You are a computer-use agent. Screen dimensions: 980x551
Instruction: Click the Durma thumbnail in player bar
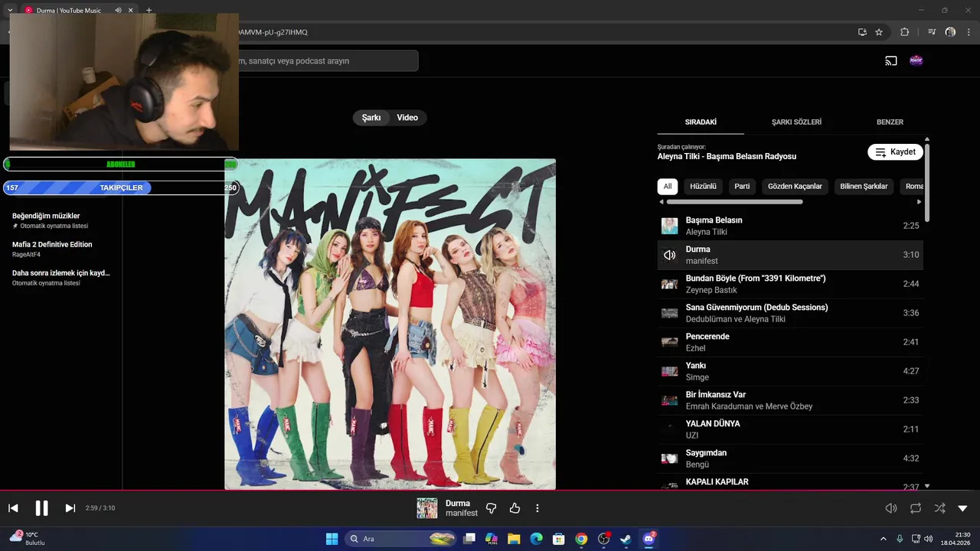[426, 508]
